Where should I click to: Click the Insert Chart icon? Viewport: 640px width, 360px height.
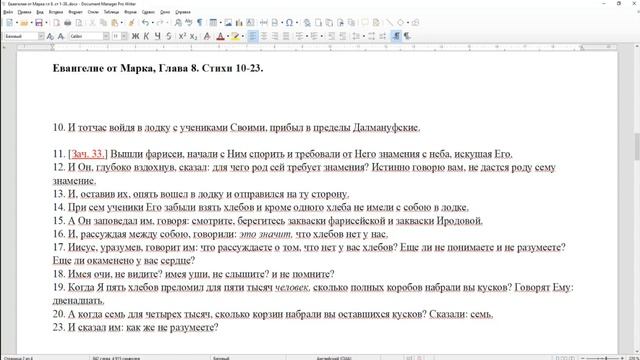tap(239, 23)
